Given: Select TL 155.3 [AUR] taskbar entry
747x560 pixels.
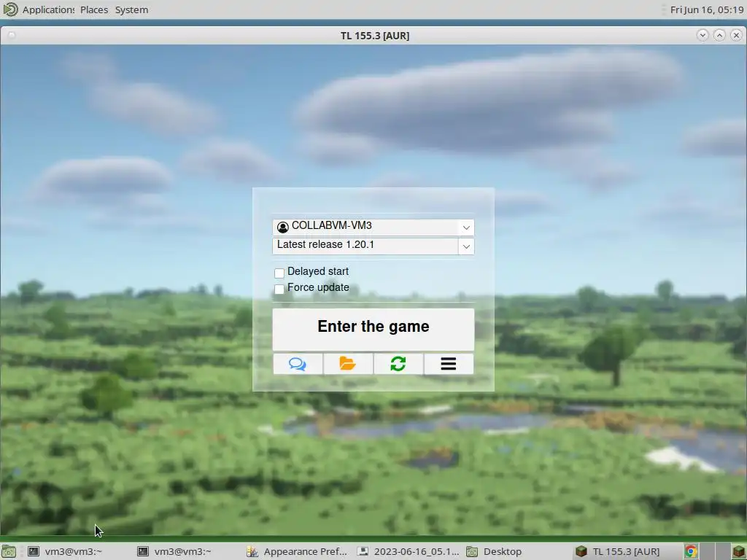Looking at the screenshot, I should tap(618, 551).
